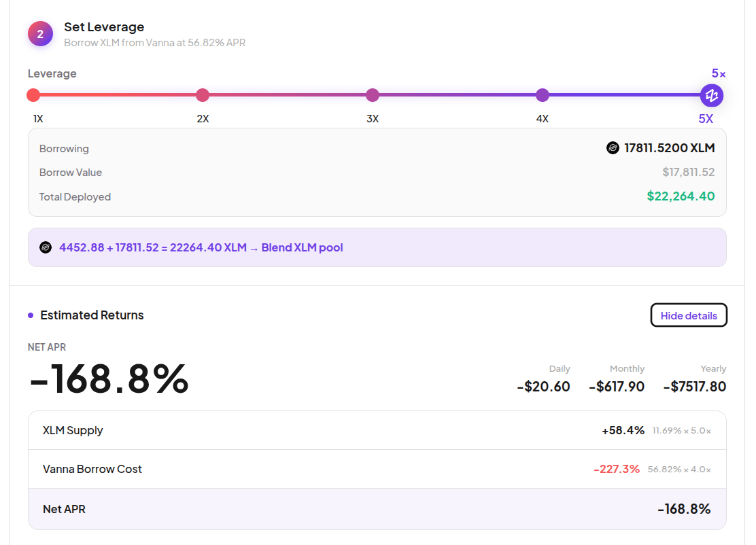Click the Set Leverage heading
Viewport: 756px width, 545px height.
point(104,27)
